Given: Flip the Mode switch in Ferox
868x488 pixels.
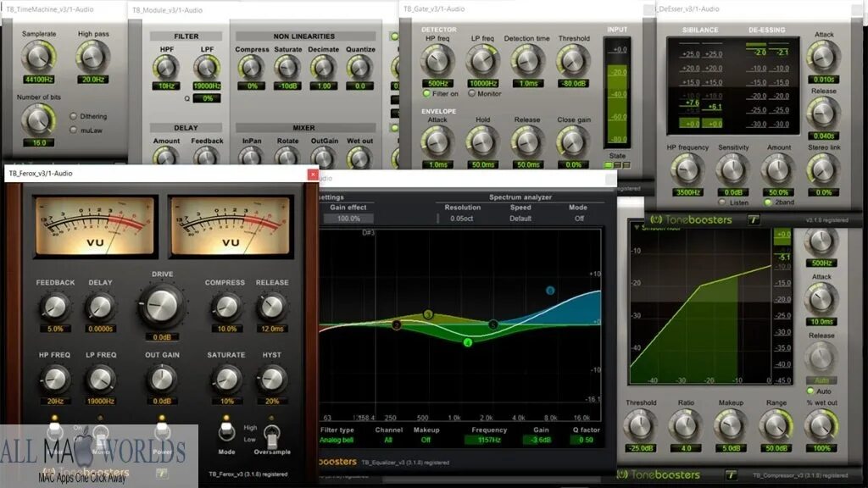Looking at the screenshot, I should click(225, 430).
